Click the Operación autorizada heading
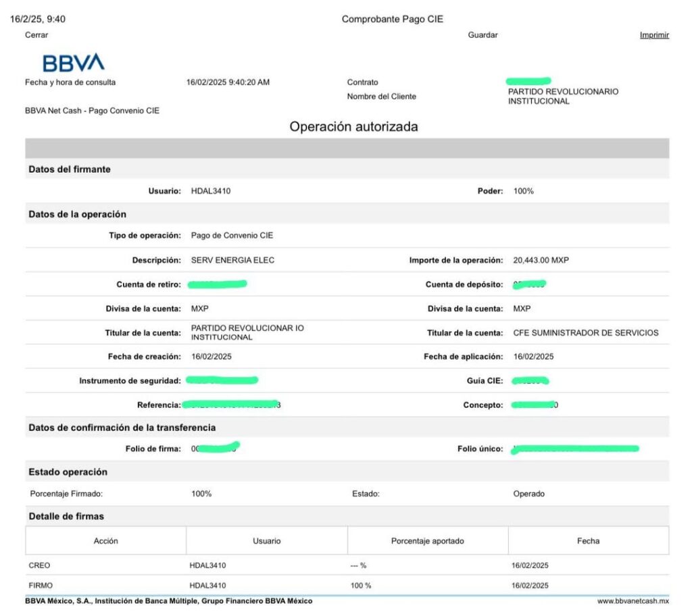692x616 pixels. (x=353, y=126)
